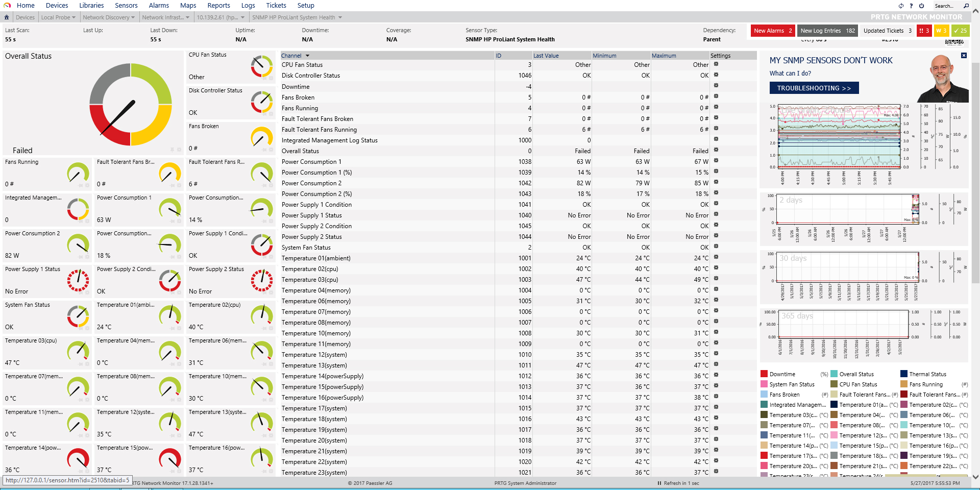980x490 pixels.
Task: Open settings gear for Temperature 12(system) channel
Action: coord(716,354)
